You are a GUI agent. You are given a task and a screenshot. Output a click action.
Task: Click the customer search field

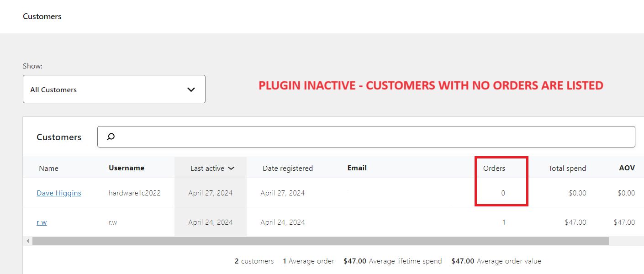[365, 137]
